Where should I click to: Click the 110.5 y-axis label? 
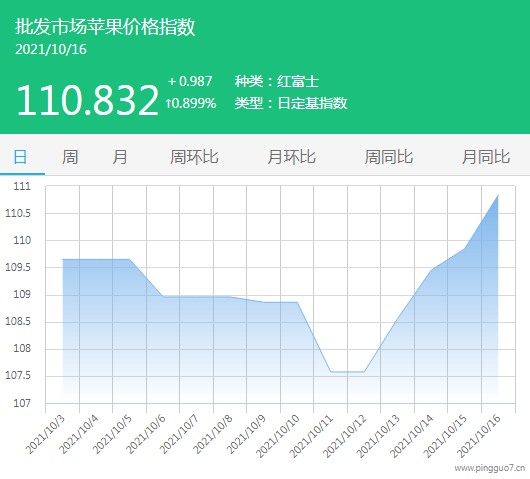[18, 213]
